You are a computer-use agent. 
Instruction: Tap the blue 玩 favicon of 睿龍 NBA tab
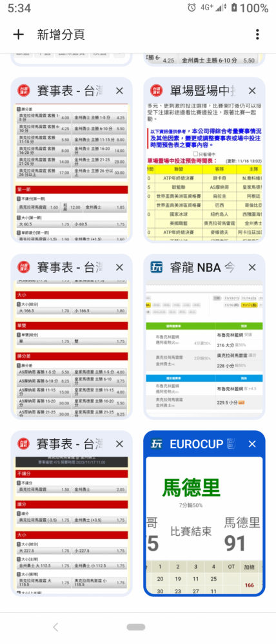click(157, 267)
